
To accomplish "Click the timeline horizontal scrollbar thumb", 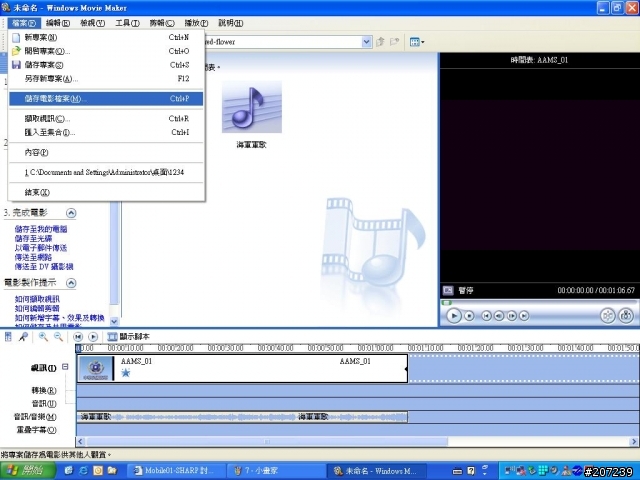I will [267, 441].
